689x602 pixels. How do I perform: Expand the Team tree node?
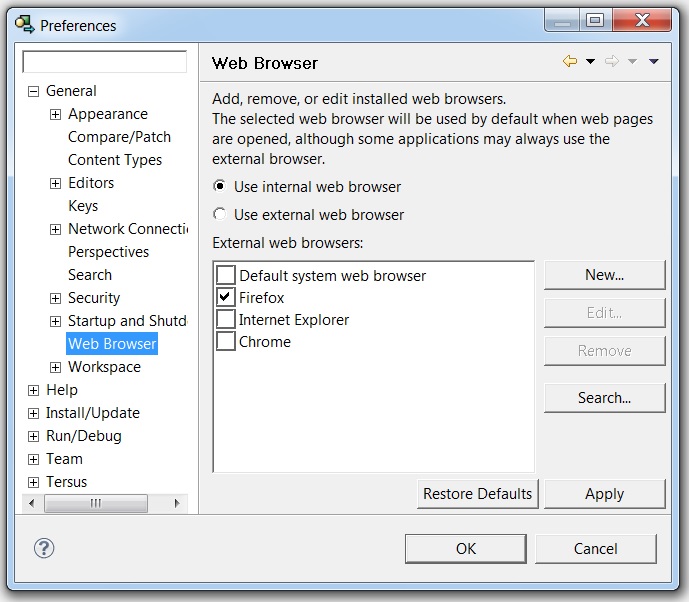(x=33, y=459)
